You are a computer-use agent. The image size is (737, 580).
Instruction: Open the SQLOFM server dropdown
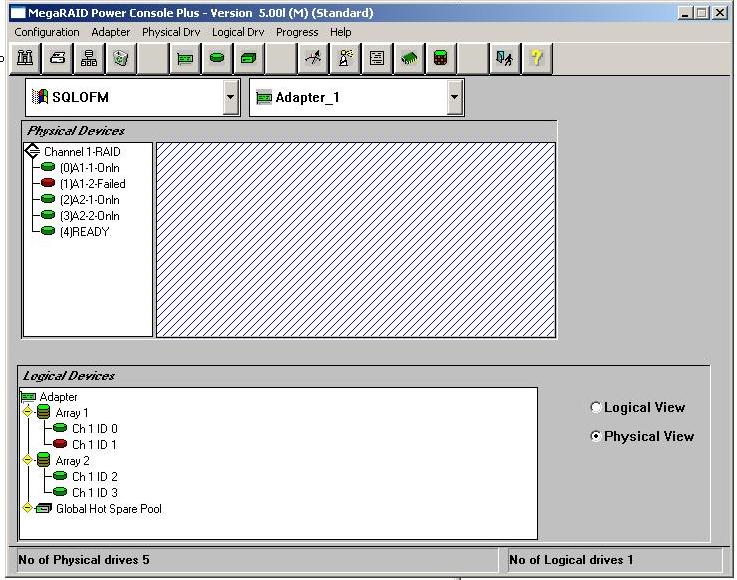230,97
